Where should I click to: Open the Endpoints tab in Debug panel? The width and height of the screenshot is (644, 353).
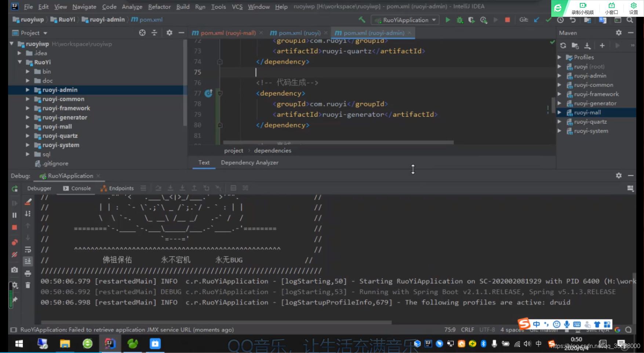(117, 188)
